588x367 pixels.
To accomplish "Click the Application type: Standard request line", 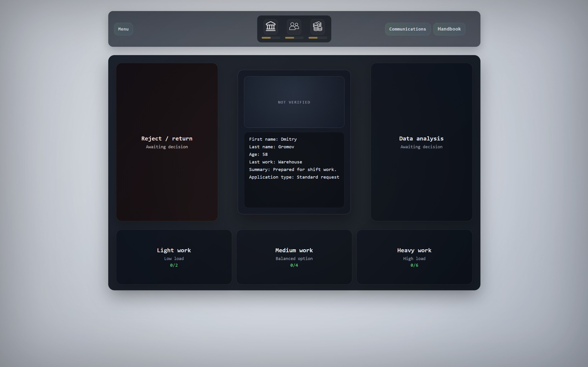I will pos(294,177).
